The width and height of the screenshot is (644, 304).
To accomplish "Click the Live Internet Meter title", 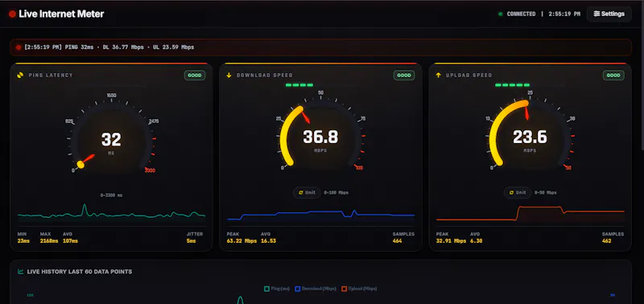I will [62, 14].
